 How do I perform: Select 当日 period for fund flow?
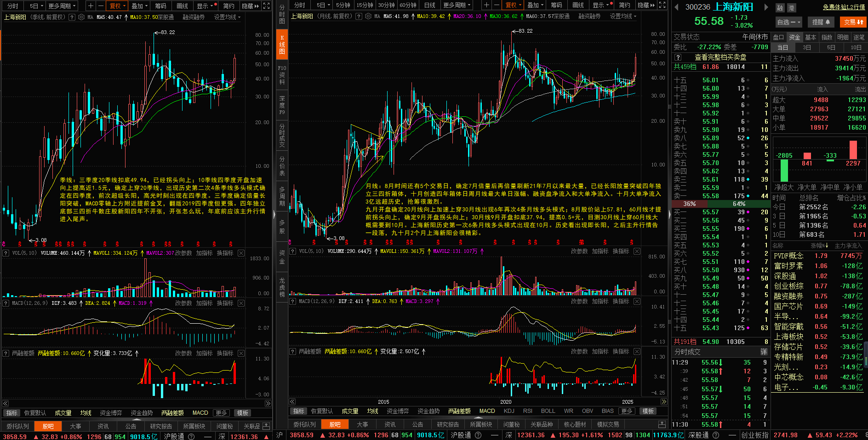pos(783,47)
